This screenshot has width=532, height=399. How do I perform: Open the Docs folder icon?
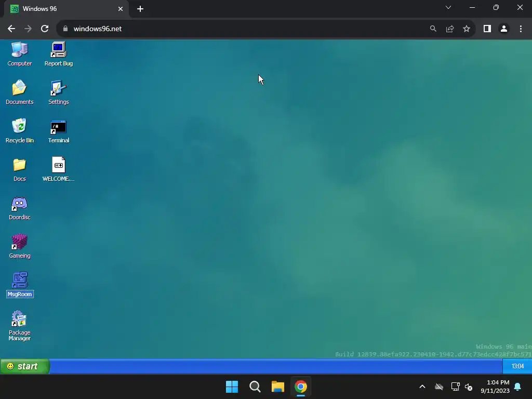[x=20, y=170]
